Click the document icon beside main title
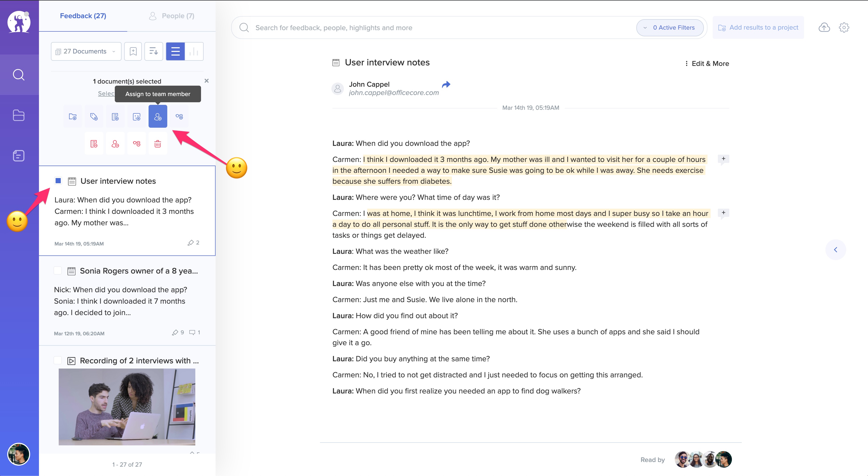The image size is (868, 476). coord(336,63)
